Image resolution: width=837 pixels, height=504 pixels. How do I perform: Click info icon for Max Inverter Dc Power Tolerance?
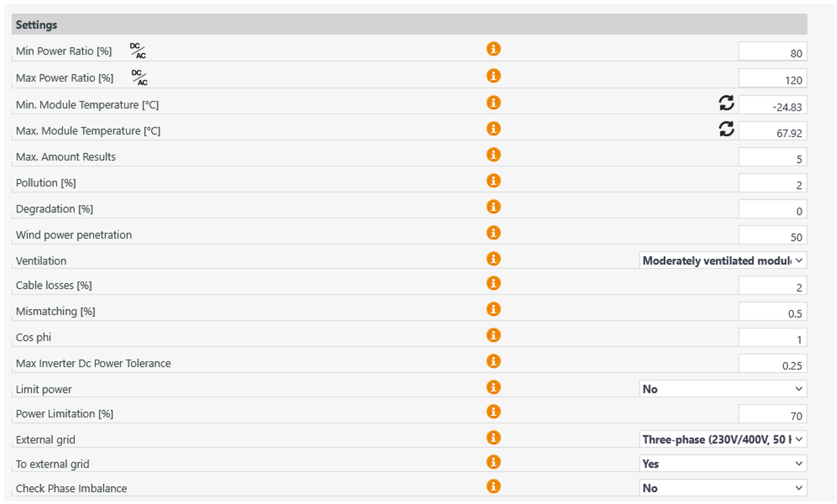pyautogui.click(x=493, y=362)
